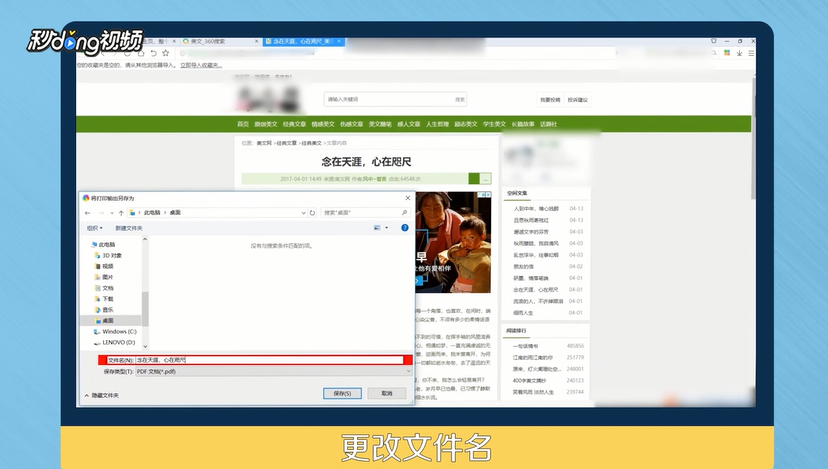The height and width of the screenshot is (469, 828).
Task: Open 学生美文 in green nav bar
Action: tap(494, 124)
